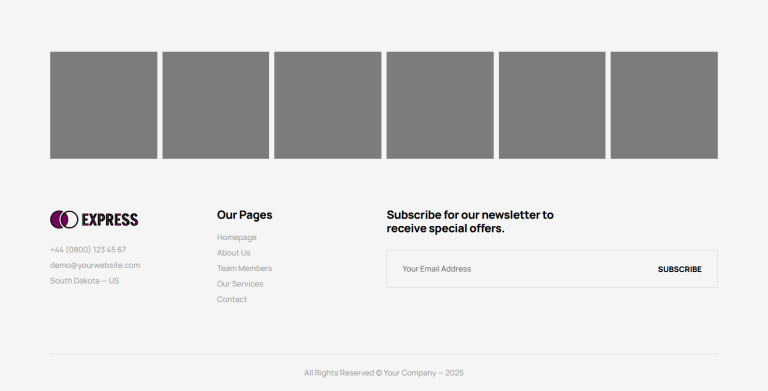The image size is (768, 391).
Task: Open the About Us page link
Action: coord(234,253)
